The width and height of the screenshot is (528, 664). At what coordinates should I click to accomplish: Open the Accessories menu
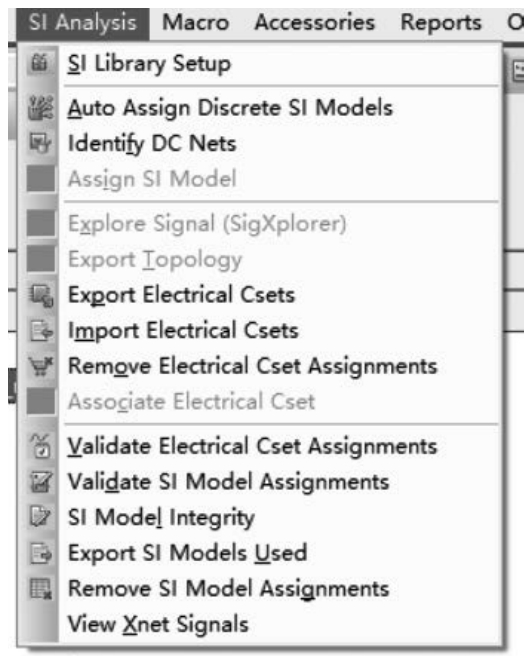point(315,22)
